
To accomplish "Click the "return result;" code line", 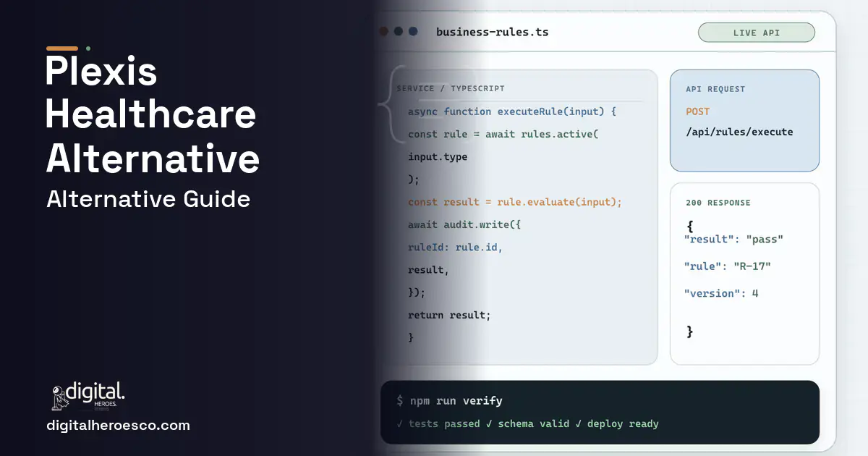I will click(449, 315).
